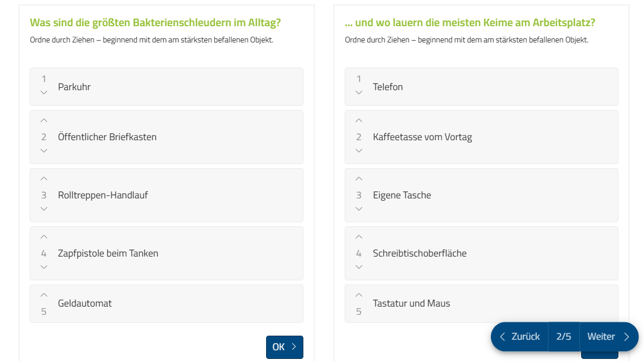Click the 2/5 page indicator
The image size is (644, 363).
[x=564, y=337]
